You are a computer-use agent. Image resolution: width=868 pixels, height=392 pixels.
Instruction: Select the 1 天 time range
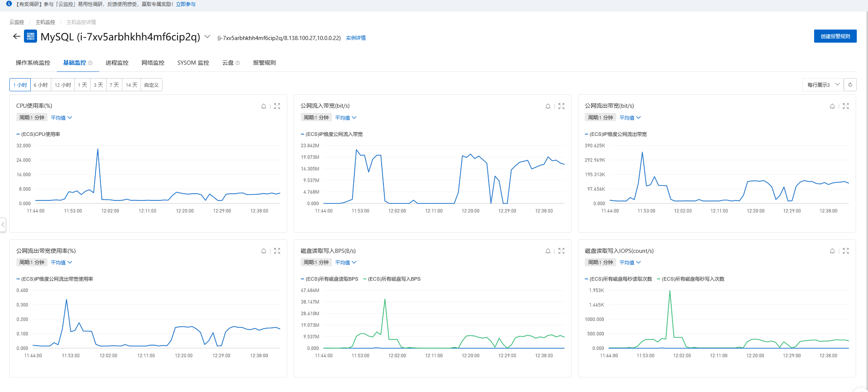[x=83, y=85]
